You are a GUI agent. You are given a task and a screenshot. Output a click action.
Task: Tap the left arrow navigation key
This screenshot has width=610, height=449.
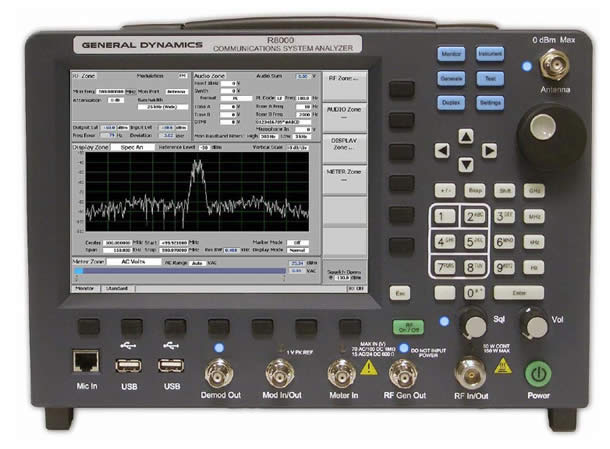pyautogui.click(x=442, y=151)
